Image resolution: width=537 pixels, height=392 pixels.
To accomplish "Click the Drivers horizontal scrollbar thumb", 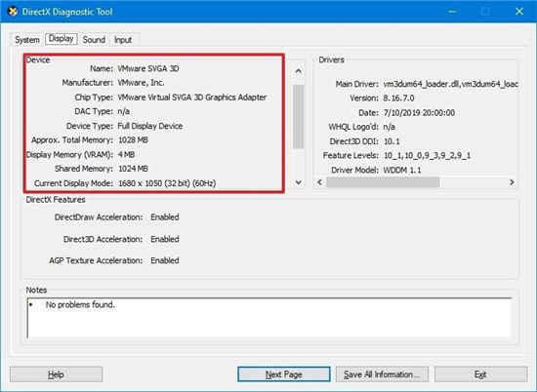I will [x=383, y=182].
